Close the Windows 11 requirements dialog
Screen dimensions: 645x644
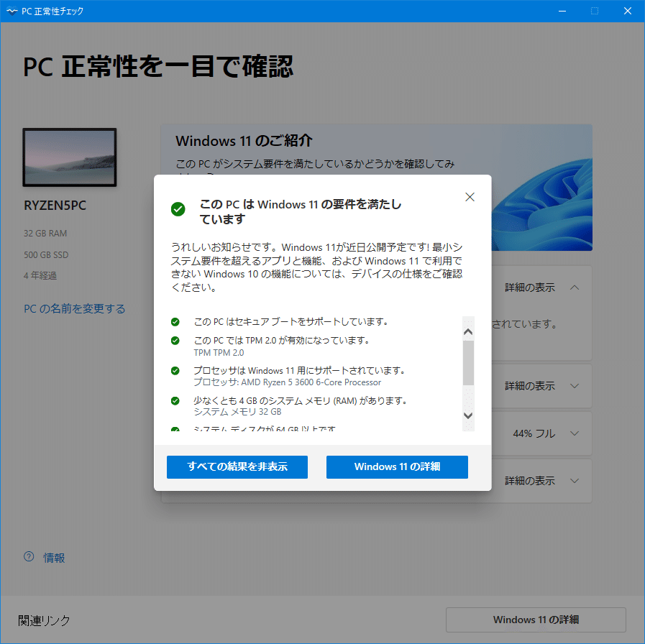click(x=470, y=197)
